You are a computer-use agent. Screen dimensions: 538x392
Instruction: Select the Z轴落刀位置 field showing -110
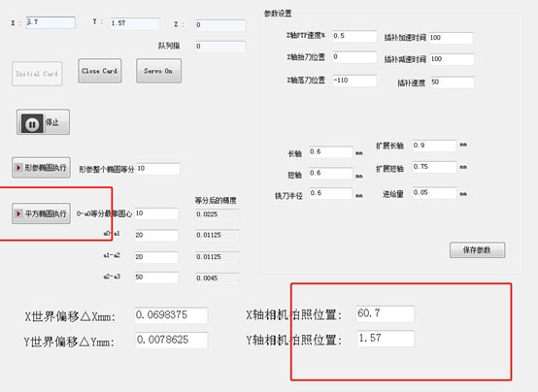pos(354,81)
